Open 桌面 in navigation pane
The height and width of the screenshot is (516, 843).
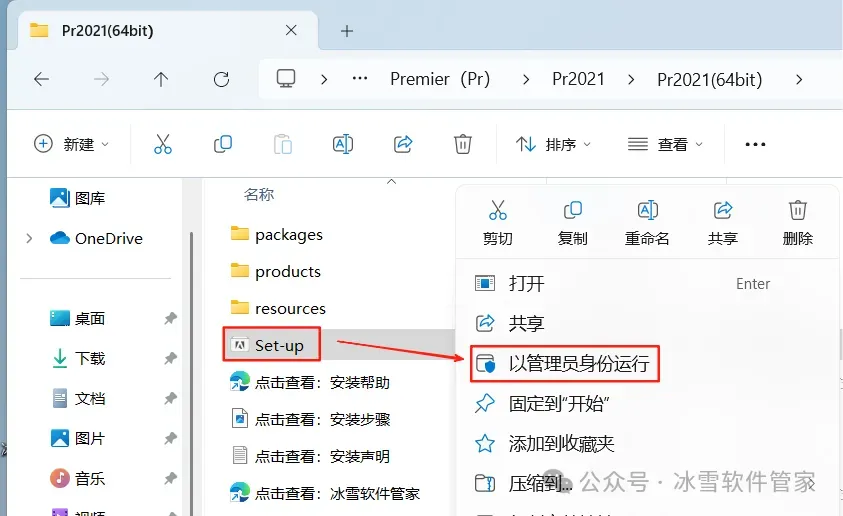(x=77, y=318)
